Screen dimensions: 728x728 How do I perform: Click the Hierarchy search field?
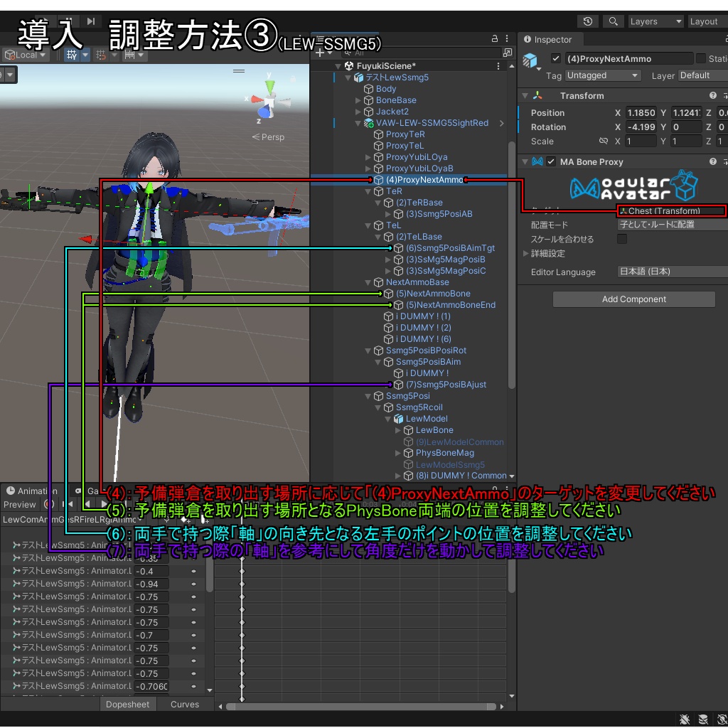422,53
